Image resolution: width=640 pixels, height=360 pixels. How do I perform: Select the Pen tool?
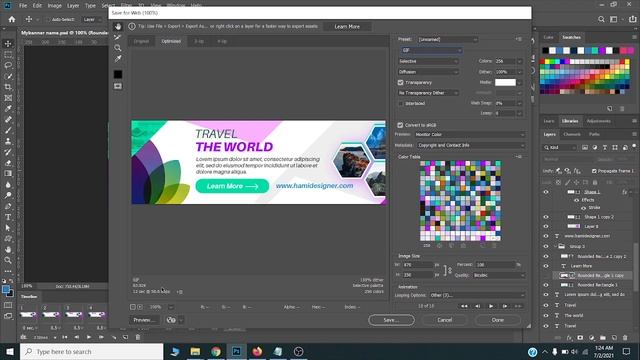coord(8,206)
